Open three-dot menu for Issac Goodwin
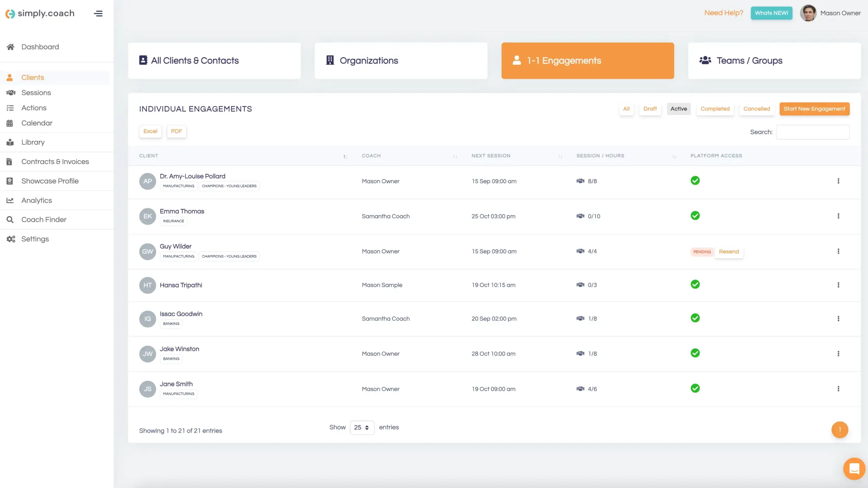The width and height of the screenshot is (868, 488). [838, 318]
